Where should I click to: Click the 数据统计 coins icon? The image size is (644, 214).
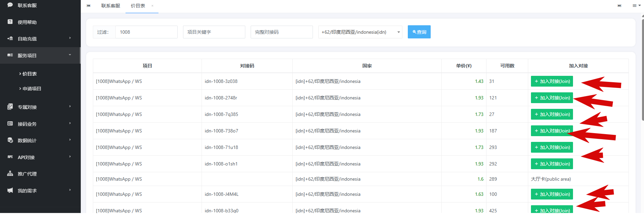pos(10,140)
